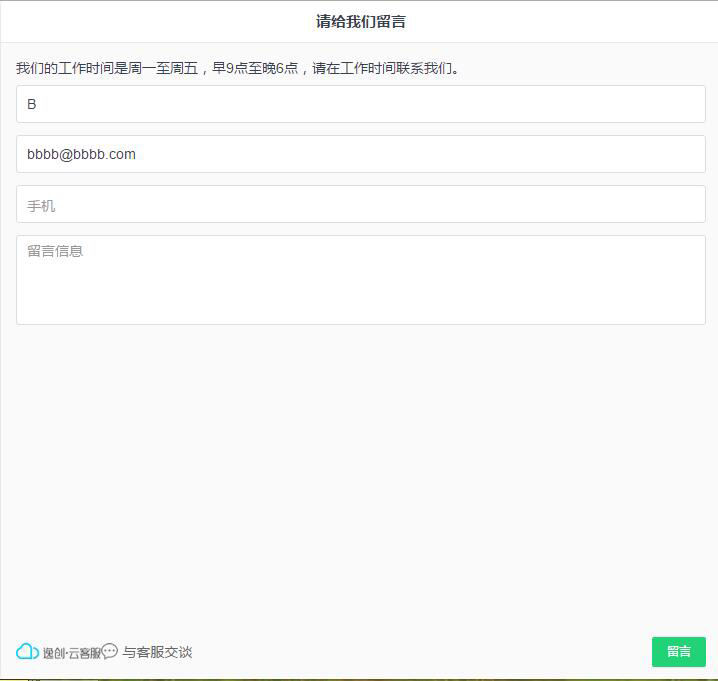Open the 与客服交谈 chat link
The height and width of the screenshot is (681, 718).
pyautogui.click(x=157, y=652)
